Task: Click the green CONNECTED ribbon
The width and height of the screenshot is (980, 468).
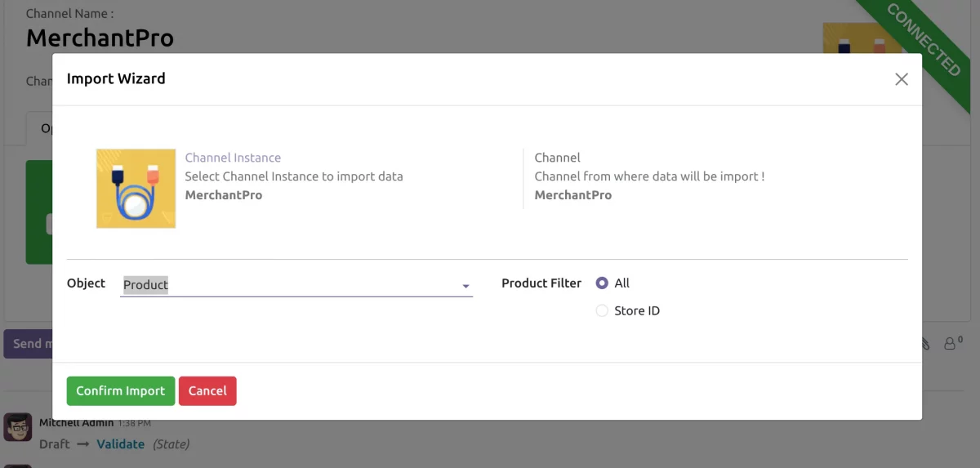Action: coord(924,39)
